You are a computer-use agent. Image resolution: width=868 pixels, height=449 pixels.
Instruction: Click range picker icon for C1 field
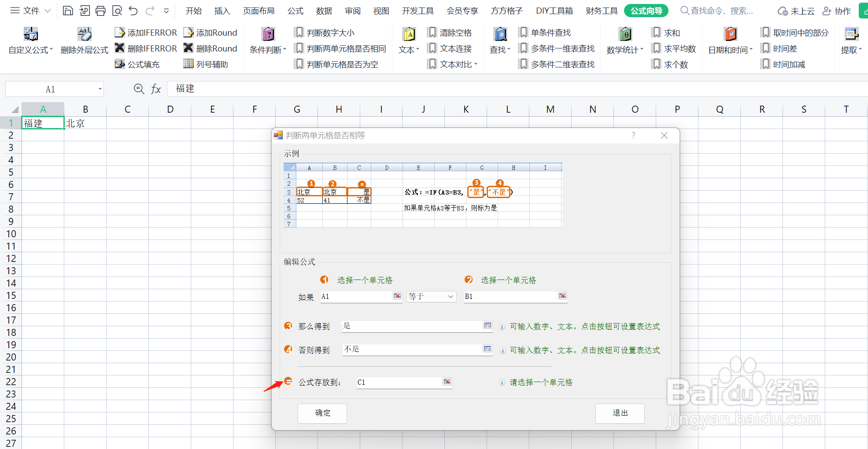[x=447, y=382]
